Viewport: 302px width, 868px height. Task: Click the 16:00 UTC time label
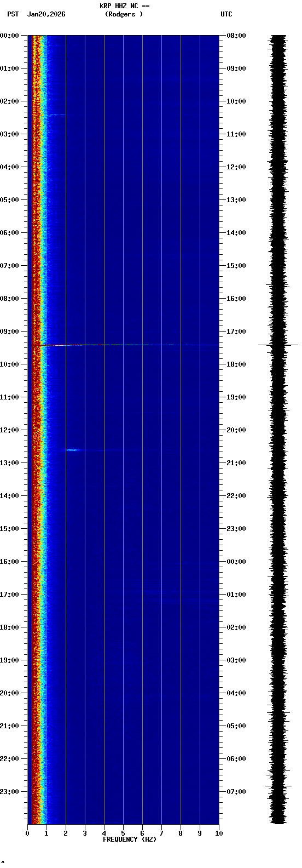pyautogui.click(x=236, y=299)
